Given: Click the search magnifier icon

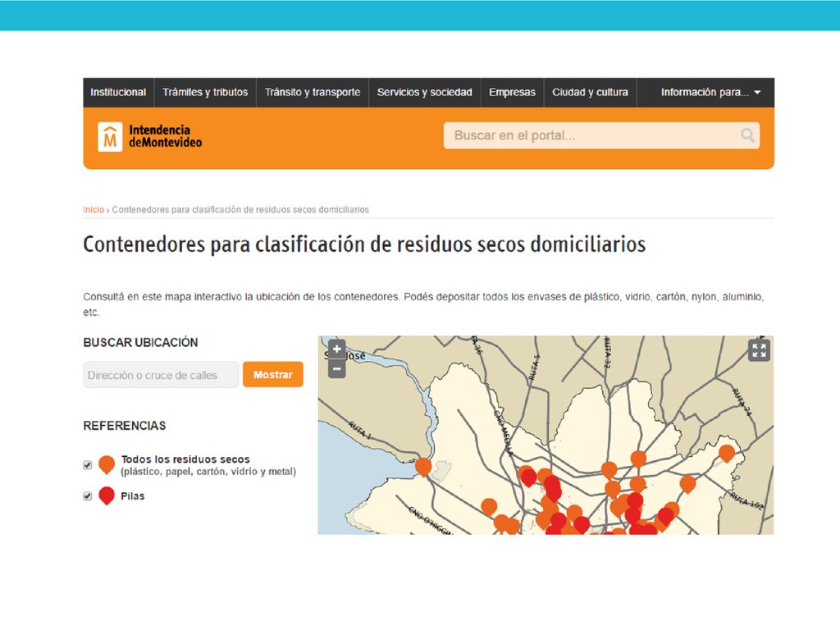Looking at the screenshot, I should 747,135.
